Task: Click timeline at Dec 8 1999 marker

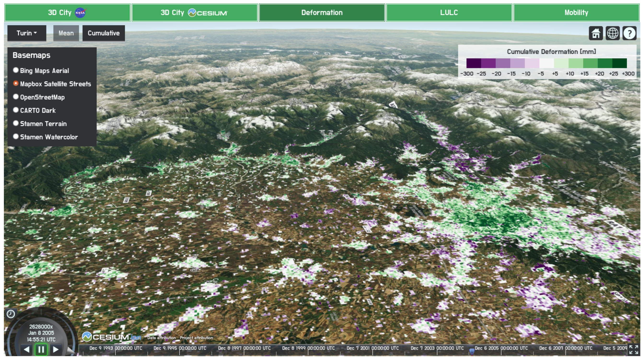Action: pyautogui.click(x=308, y=352)
